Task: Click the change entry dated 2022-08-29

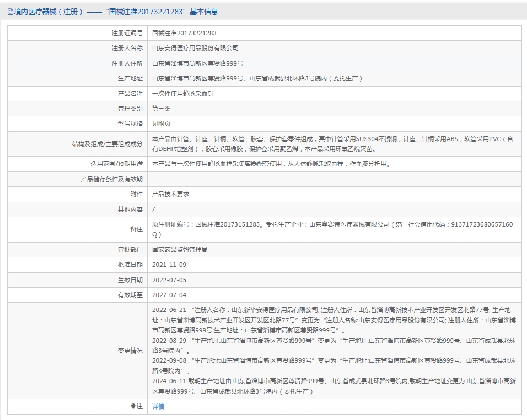Action: tap(334, 346)
